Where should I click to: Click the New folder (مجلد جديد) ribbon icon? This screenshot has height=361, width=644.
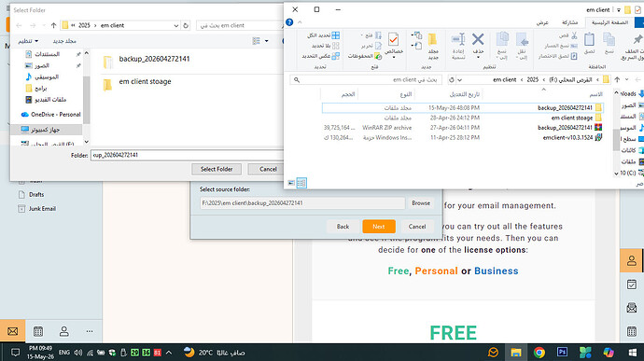pyautogui.click(x=432, y=40)
